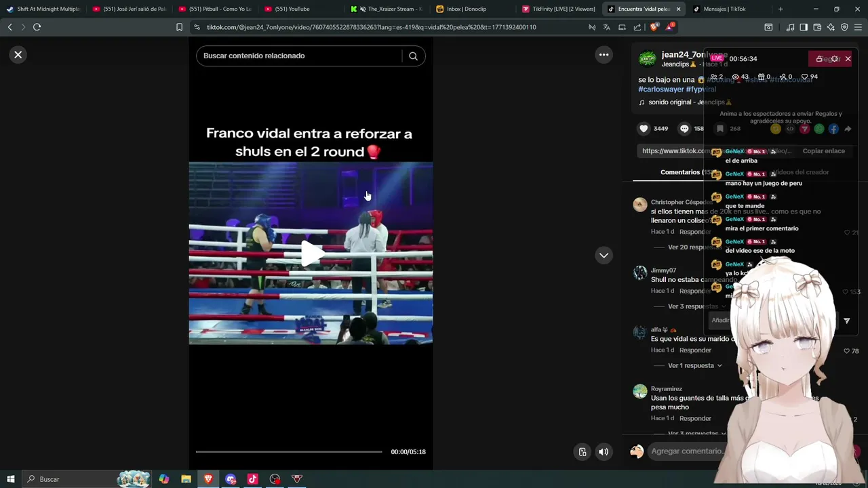Seek along the video progress bar
The image size is (868, 488).
[x=289, y=451]
